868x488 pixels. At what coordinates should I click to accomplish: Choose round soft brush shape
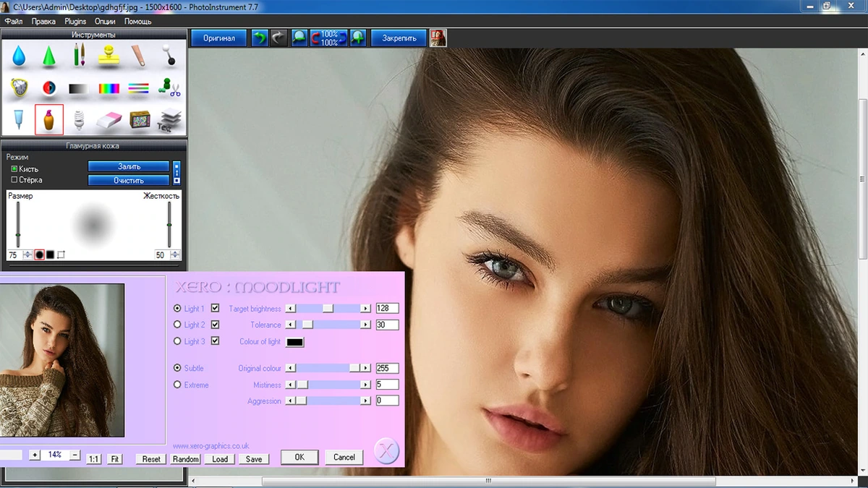pos(39,254)
